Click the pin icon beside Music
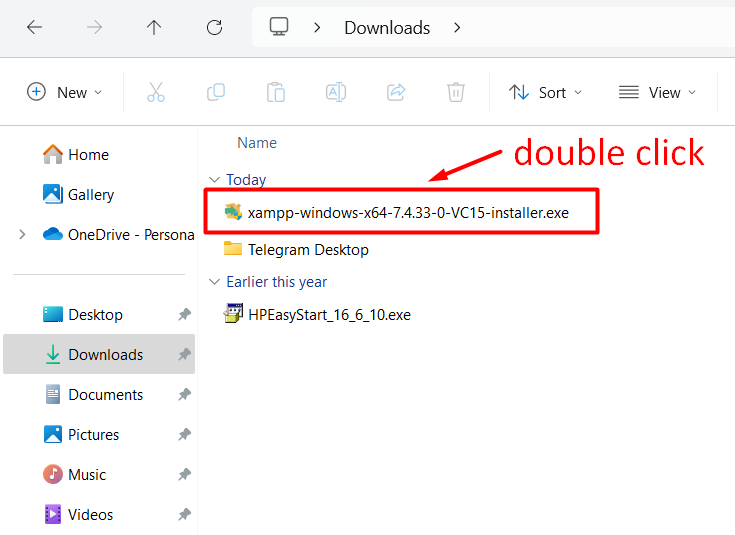This screenshot has width=735, height=535. point(184,474)
